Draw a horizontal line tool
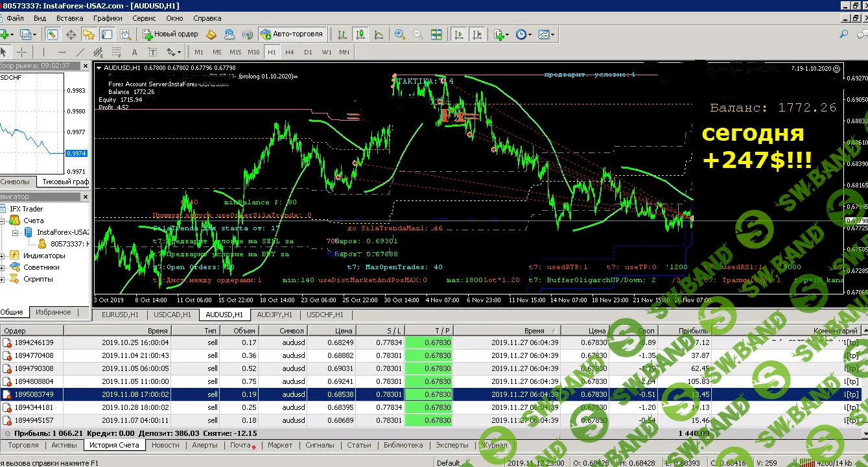The width and height of the screenshot is (868, 467). coord(62,52)
